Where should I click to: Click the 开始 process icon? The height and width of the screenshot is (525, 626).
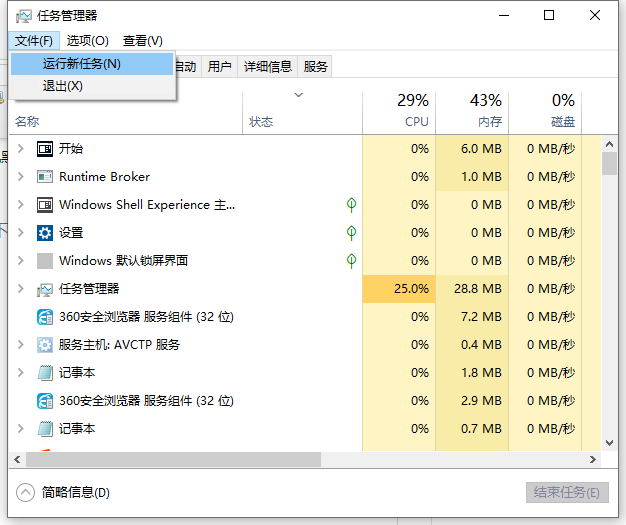click(x=44, y=149)
